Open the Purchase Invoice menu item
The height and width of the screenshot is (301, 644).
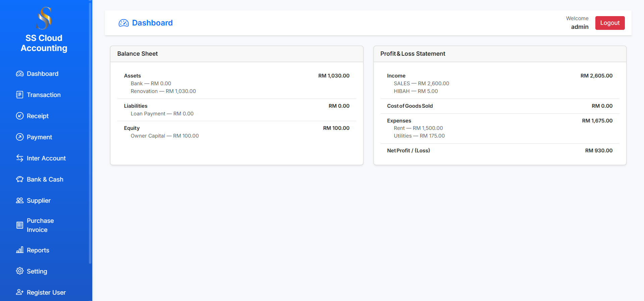pyautogui.click(x=40, y=225)
